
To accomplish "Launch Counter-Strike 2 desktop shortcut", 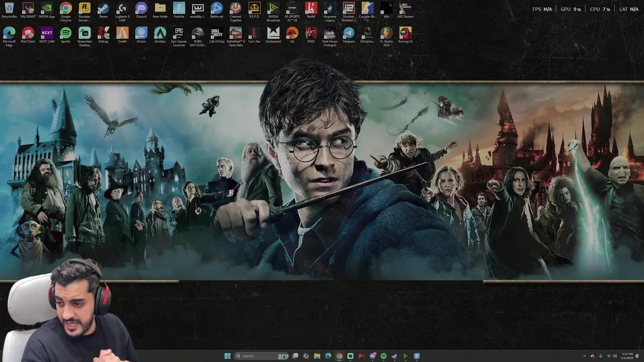I will [368, 12].
